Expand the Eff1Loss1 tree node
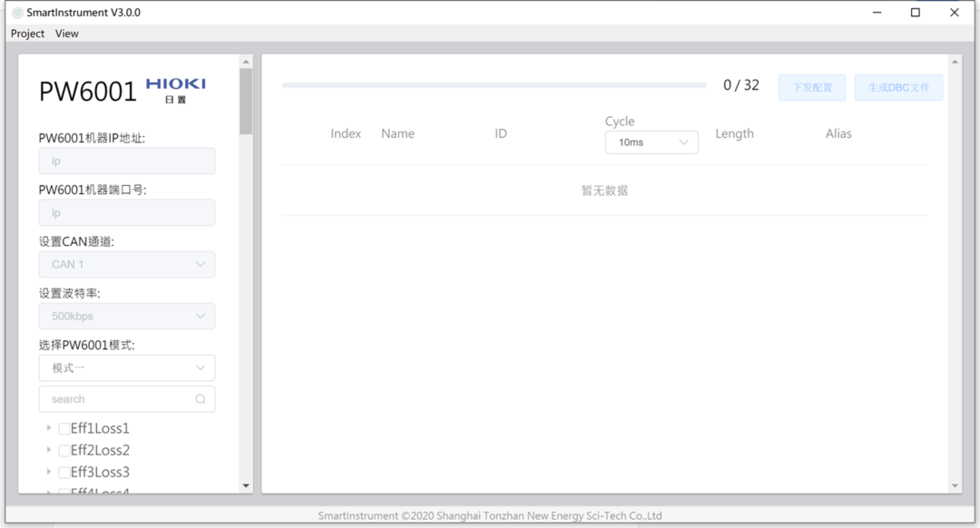 pyautogui.click(x=49, y=428)
